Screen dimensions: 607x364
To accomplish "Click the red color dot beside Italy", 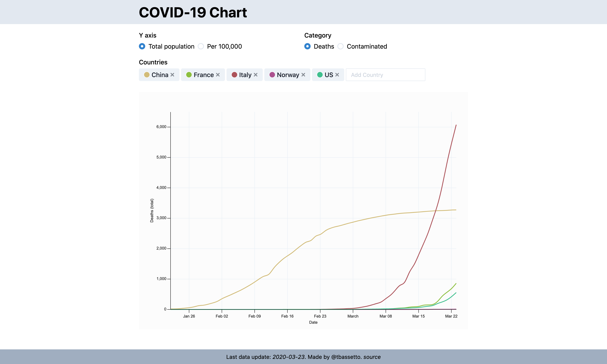I will pyautogui.click(x=234, y=75).
